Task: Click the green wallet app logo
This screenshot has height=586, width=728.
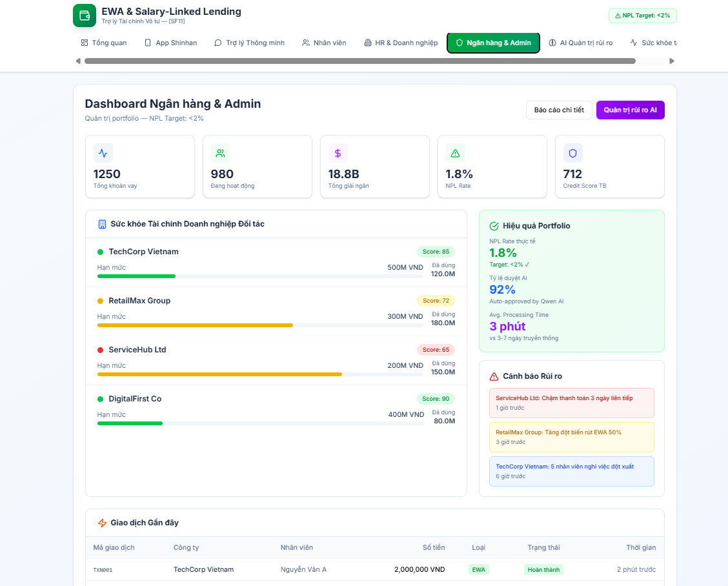Action: 85,15
